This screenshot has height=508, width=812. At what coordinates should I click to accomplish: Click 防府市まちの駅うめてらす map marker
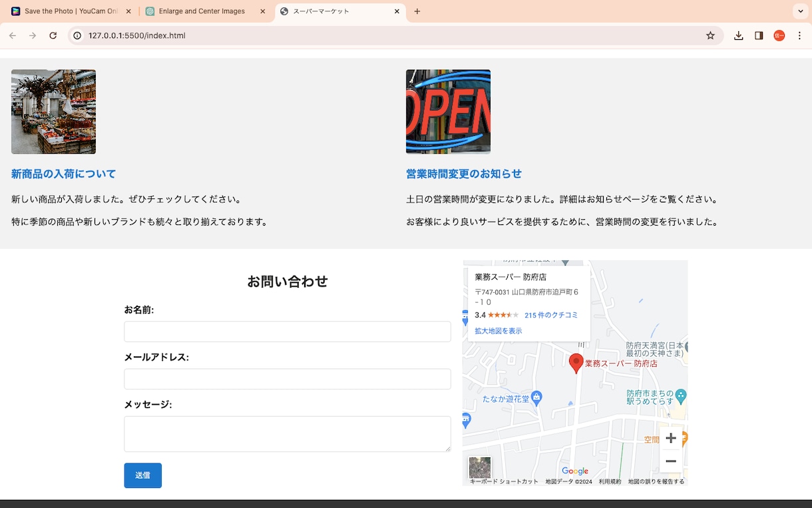680,395
